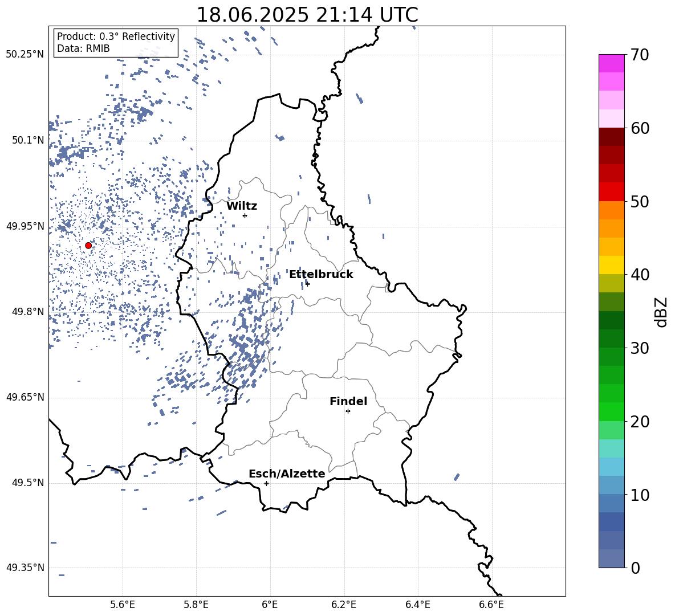Click the bright green swatch near 20 dBZ

point(611,411)
